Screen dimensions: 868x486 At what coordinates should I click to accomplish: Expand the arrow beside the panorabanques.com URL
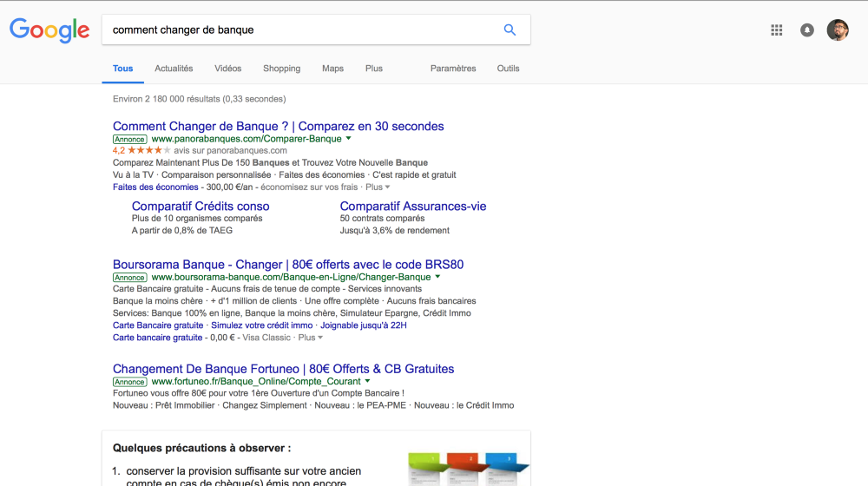coord(349,138)
